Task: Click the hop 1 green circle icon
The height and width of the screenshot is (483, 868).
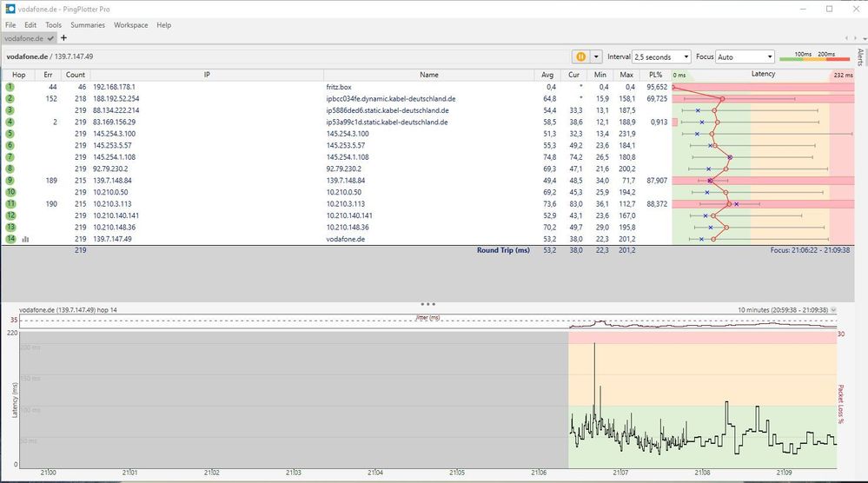Action: (x=10, y=87)
